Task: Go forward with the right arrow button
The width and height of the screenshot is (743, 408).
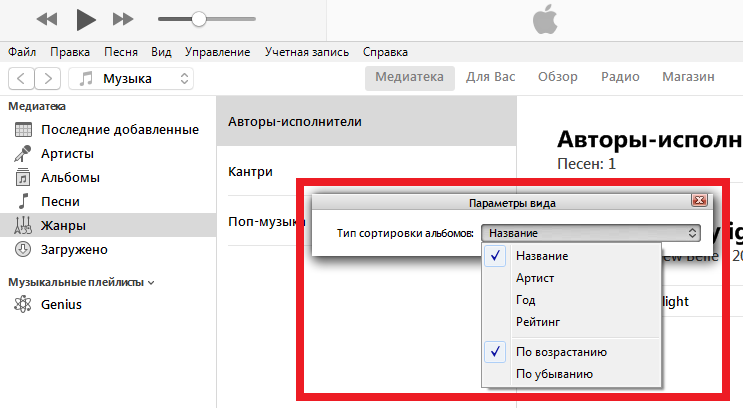Action: pyautogui.click(x=48, y=78)
